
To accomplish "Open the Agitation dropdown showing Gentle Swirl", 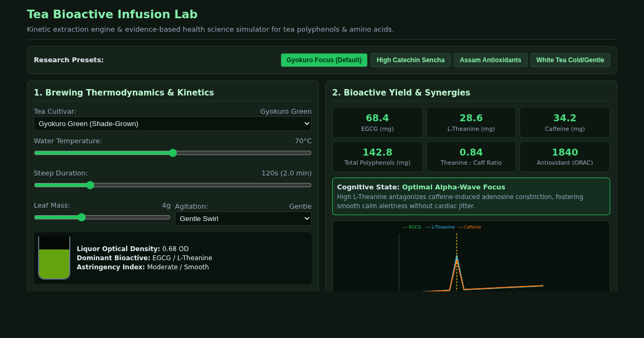I will point(243,218).
